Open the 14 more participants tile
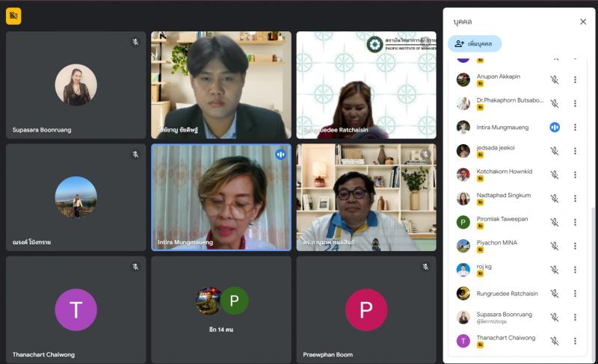The width and height of the screenshot is (598, 364). 221,309
